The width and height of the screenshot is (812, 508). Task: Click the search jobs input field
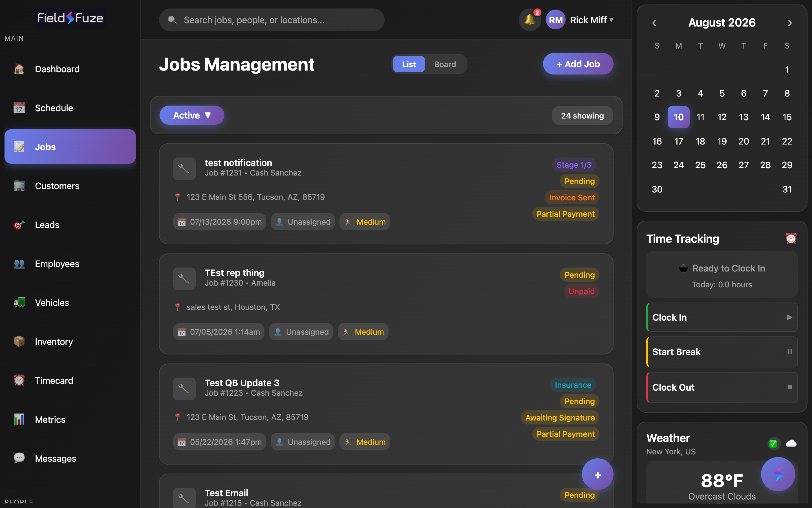pos(272,20)
